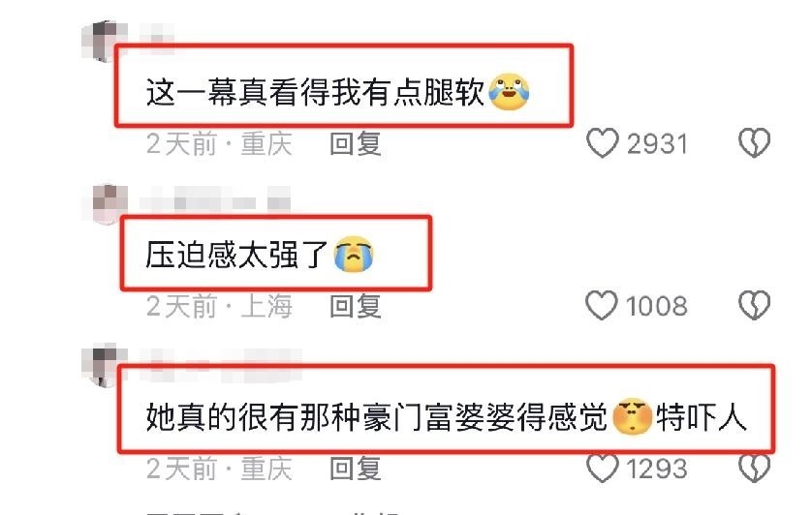Open second commenter's blurred avatar
This screenshot has height=515, width=812.
pyautogui.click(x=109, y=203)
